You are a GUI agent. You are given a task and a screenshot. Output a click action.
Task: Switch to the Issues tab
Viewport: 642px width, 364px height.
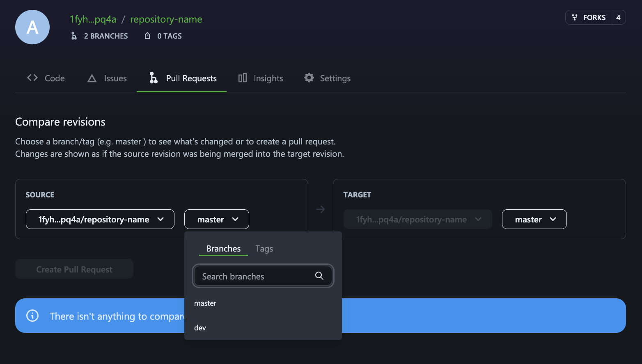click(x=107, y=78)
